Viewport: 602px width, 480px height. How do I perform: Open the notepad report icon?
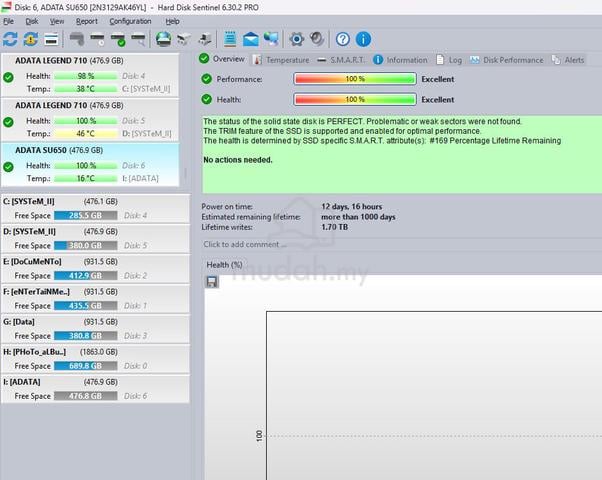pos(230,39)
